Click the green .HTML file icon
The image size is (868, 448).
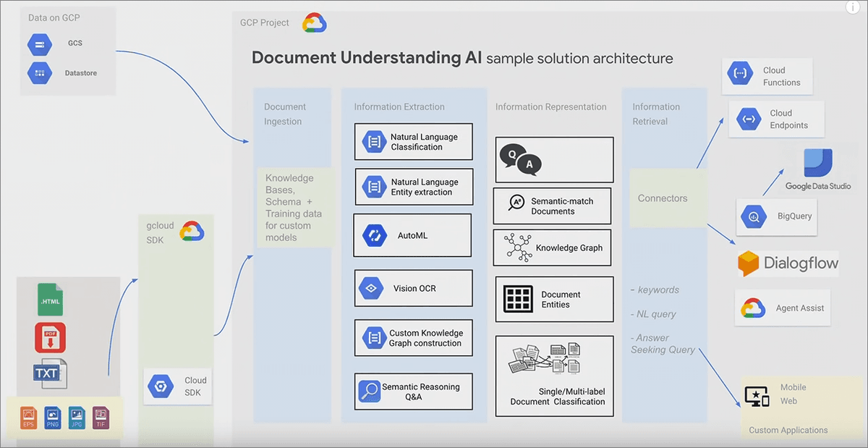pos(51,300)
